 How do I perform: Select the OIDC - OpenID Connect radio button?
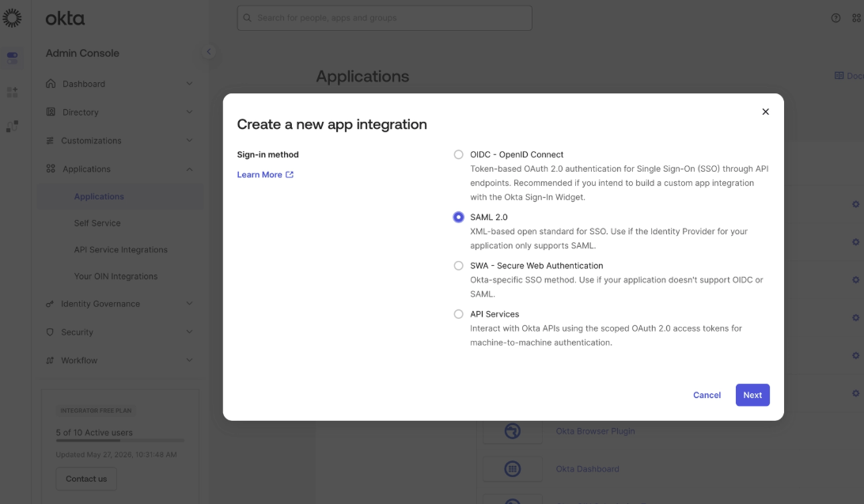coord(458,154)
